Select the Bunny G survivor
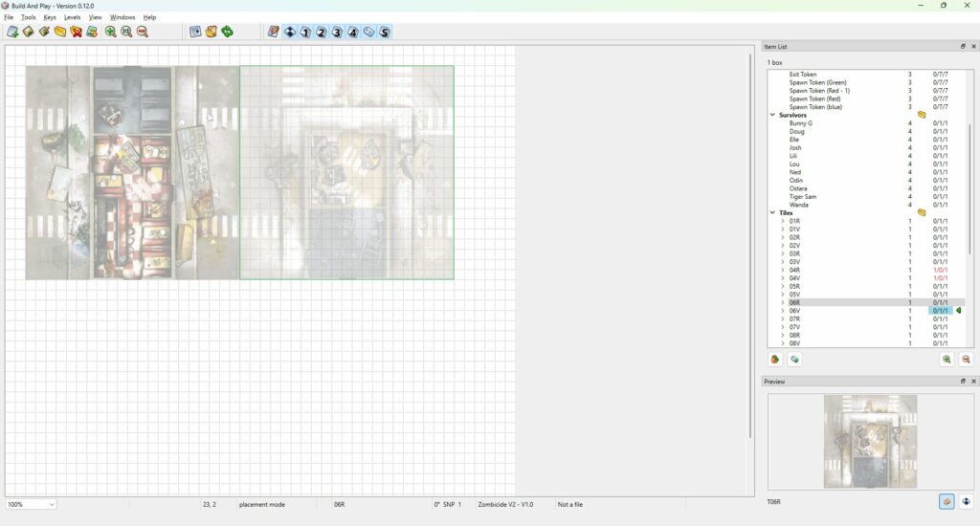This screenshot has width=980, height=526. (801, 123)
